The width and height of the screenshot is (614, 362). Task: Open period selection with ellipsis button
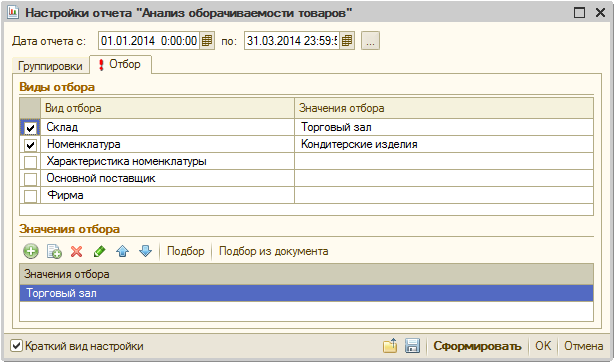pos(370,41)
